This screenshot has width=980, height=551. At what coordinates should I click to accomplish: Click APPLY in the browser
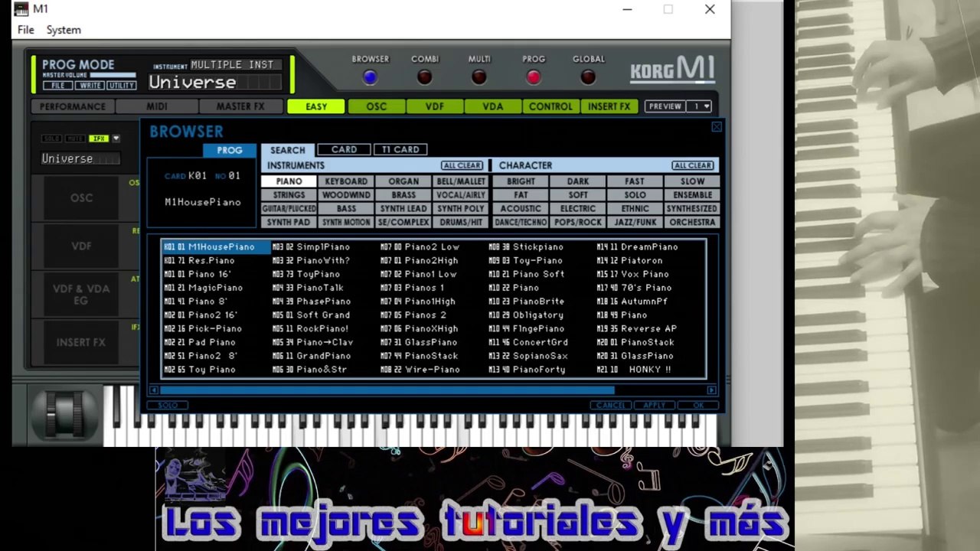654,405
